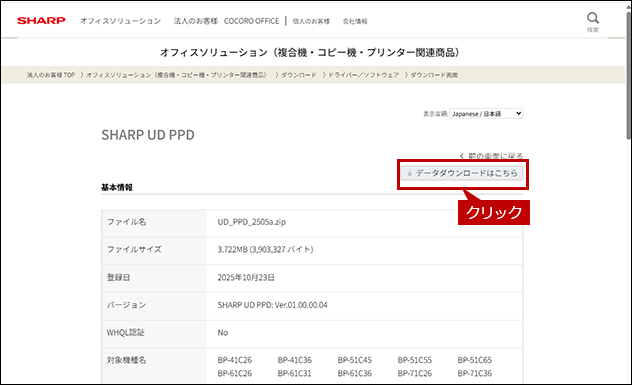Click 法人のお客様 TOP breadcrumb
632x385 pixels.
(51, 75)
